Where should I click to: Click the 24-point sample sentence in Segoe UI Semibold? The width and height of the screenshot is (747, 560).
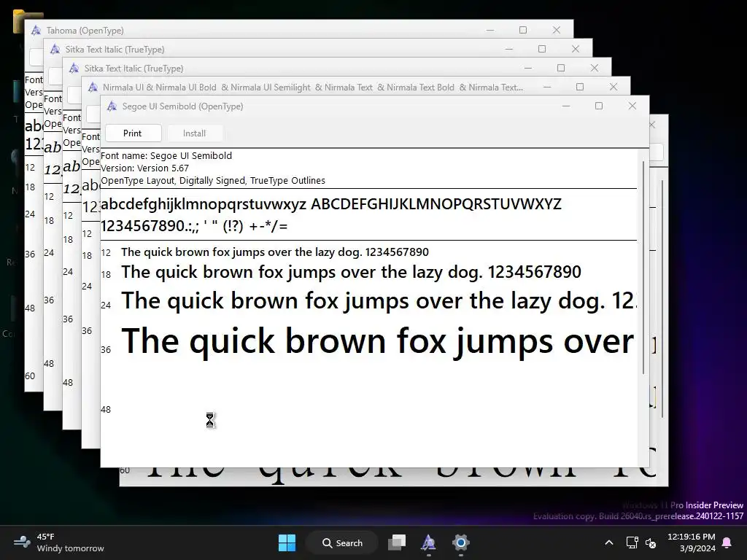click(379, 301)
